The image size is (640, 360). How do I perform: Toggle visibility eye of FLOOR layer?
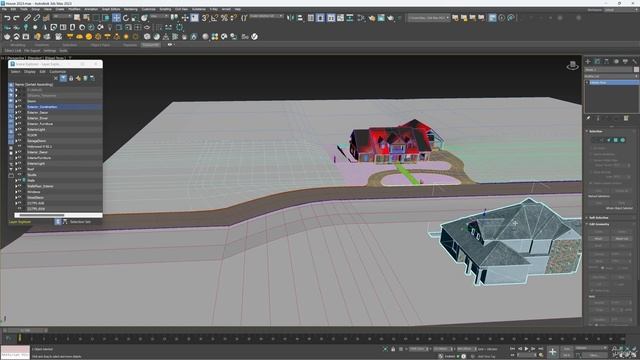pyautogui.click(x=20, y=135)
